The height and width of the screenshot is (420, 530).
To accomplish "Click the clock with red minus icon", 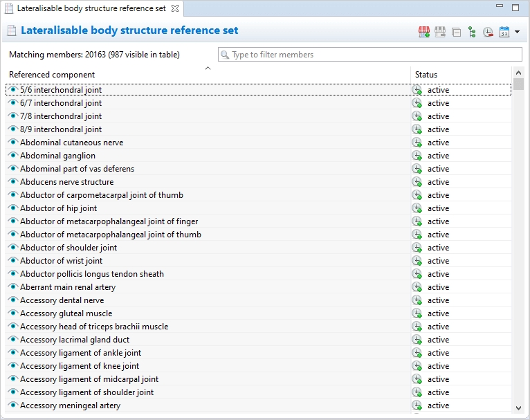I will click(x=488, y=32).
